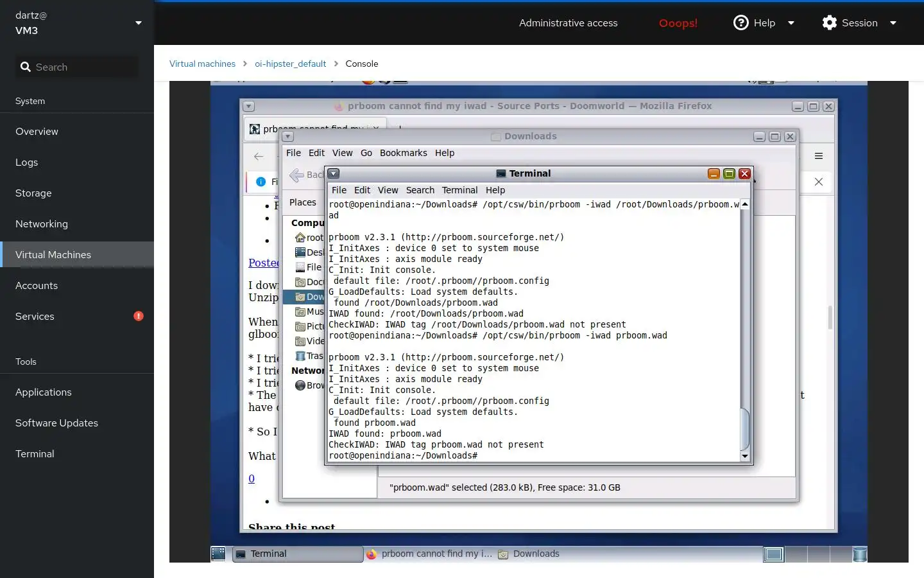
Task: Open Terminal window Help menu
Action: (x=495, y=190)
